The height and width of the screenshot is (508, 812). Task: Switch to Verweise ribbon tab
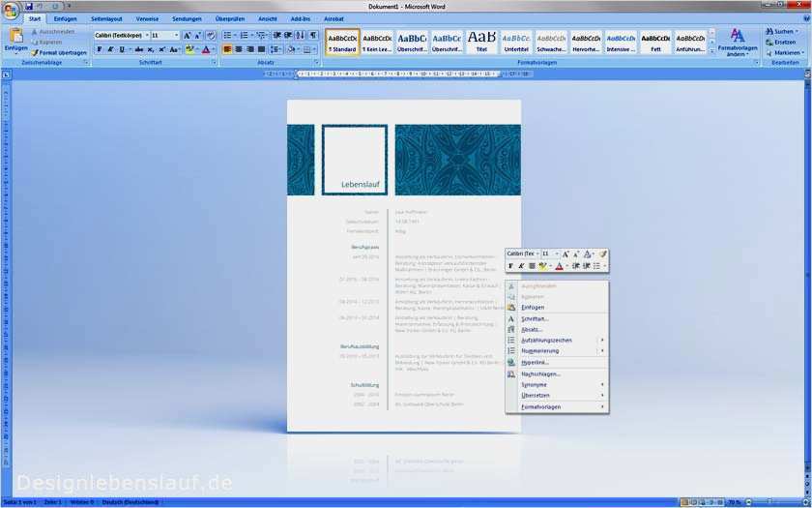pos(148,18)
